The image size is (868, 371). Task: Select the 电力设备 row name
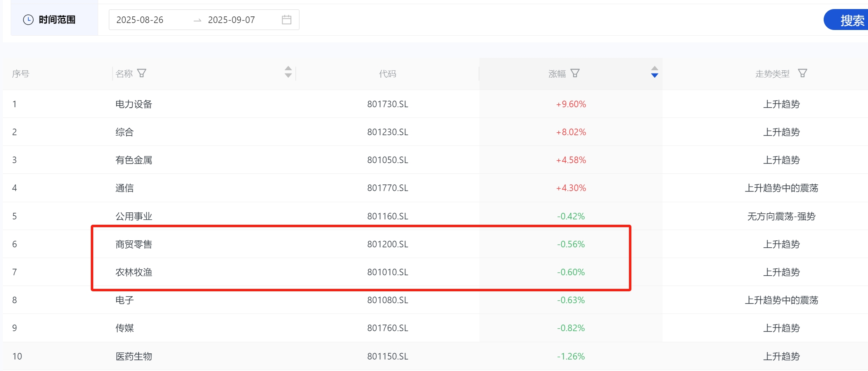[134, 104]
